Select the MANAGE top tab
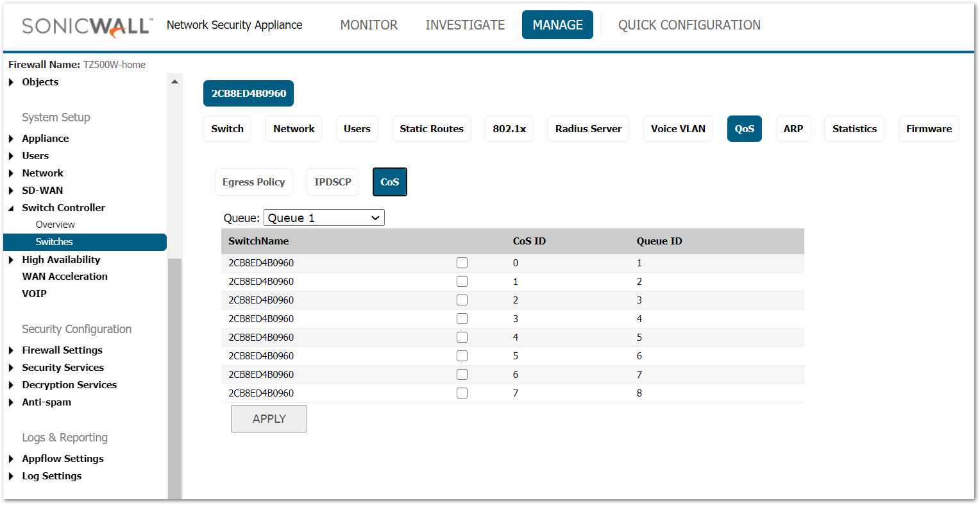Image resolution: width=980 pixels, height=505 pixels. (x=557, y=25)
